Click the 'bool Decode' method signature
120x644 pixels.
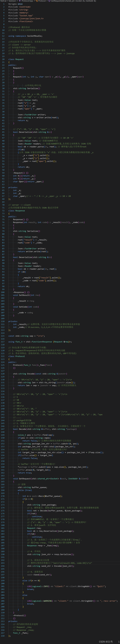click(x=45, y=429)
